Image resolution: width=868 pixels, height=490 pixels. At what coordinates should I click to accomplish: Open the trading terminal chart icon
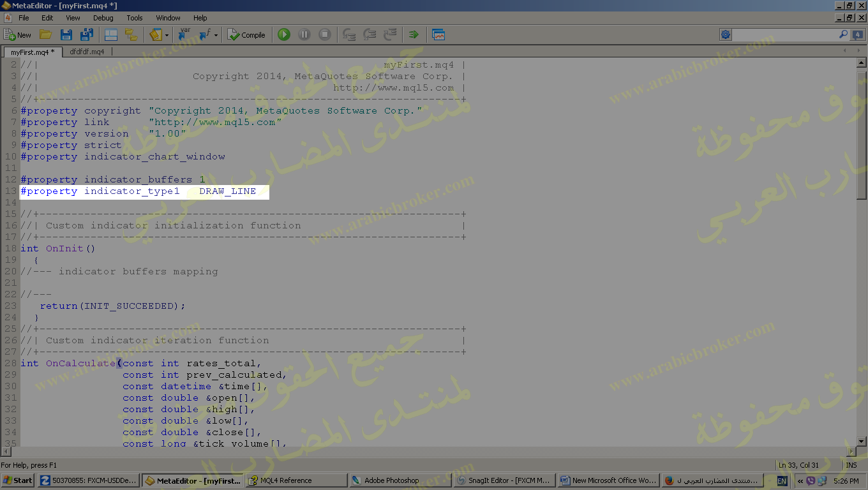click(x=438, y=35)
